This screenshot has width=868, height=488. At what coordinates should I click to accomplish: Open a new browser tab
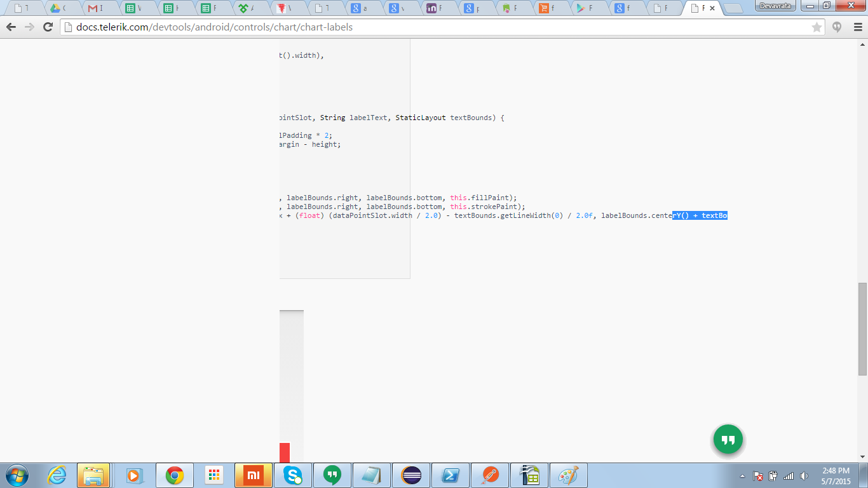[x=733, y=9]
